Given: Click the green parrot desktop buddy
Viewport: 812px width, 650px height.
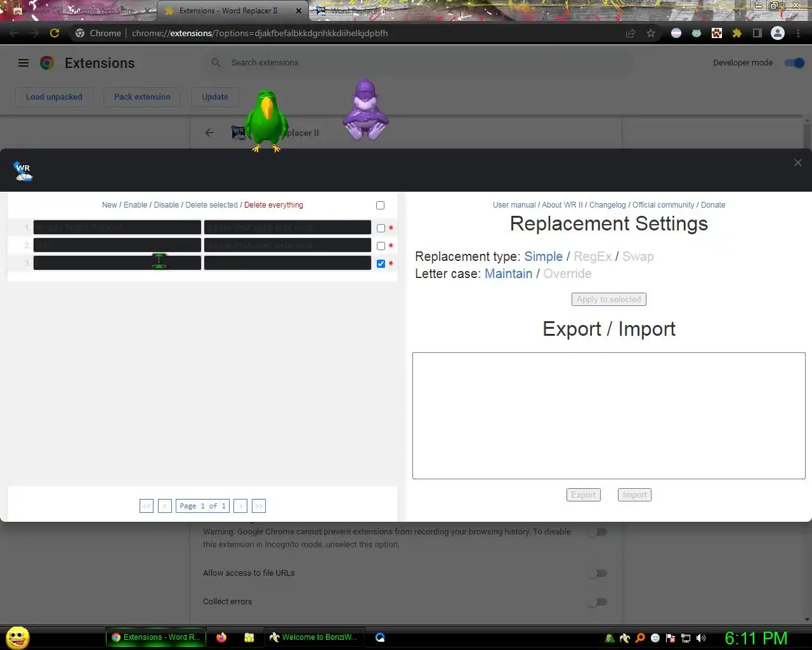Looking at the screenshot, I should point(266,121).
